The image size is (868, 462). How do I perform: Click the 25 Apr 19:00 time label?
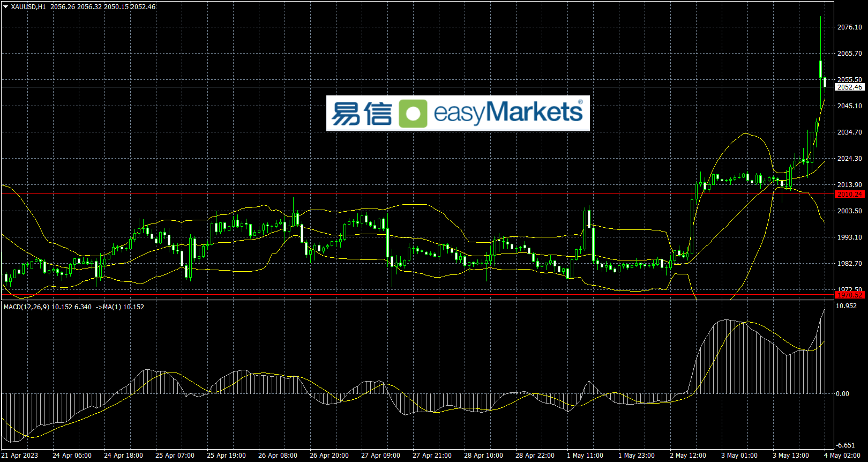pyautogui.click(x=226, y=456)
